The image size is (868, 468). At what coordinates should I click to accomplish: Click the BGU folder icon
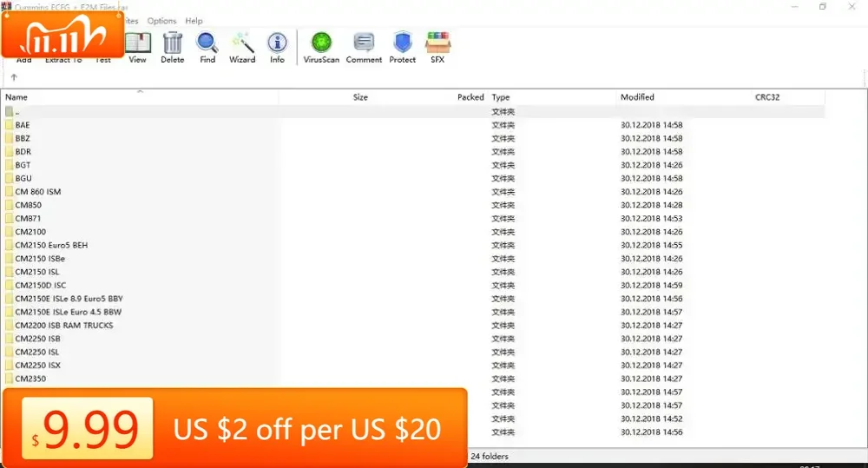click(x=9, y=178)
